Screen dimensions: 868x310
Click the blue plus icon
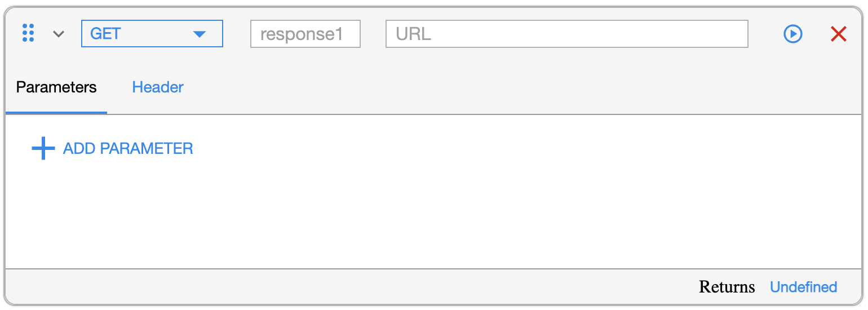tap(43, 149)
